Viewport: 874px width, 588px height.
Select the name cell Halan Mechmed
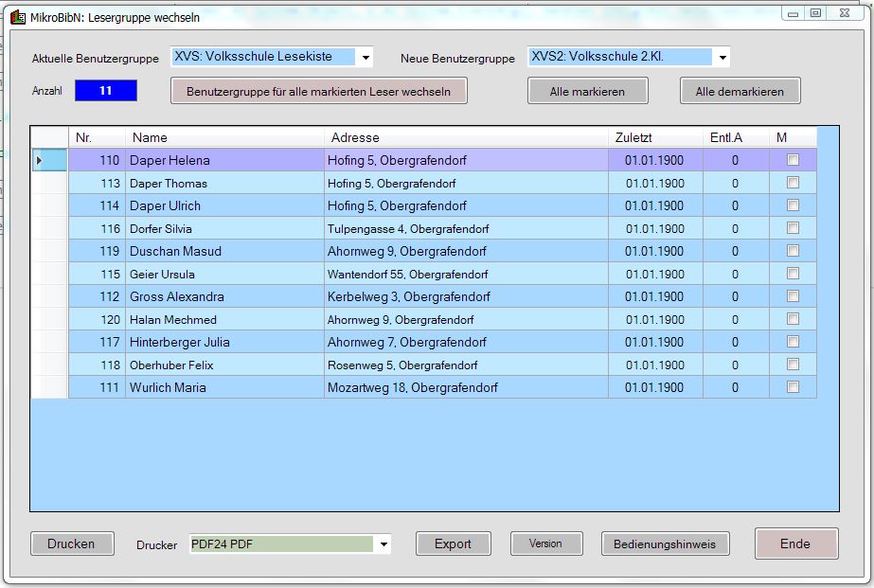224,319
